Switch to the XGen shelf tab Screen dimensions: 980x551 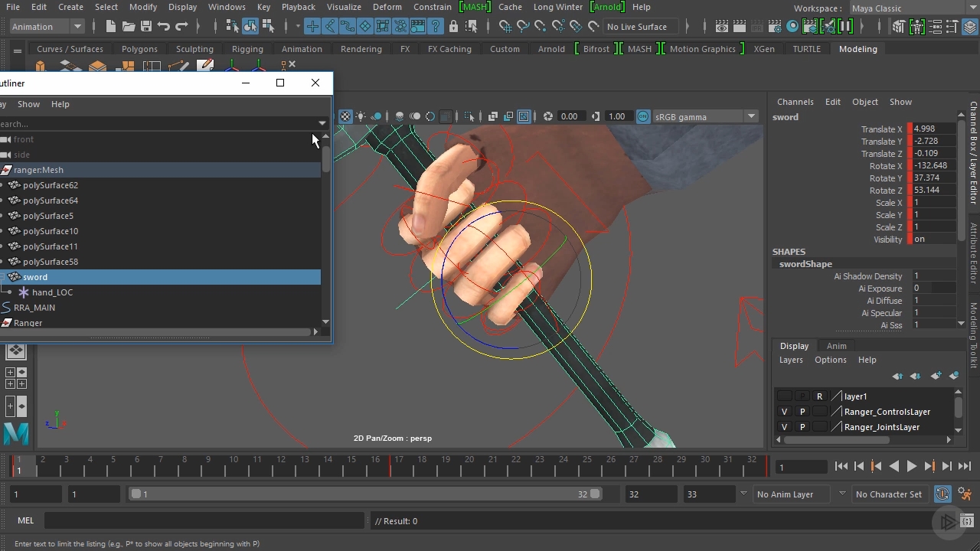tap(764, 49)
